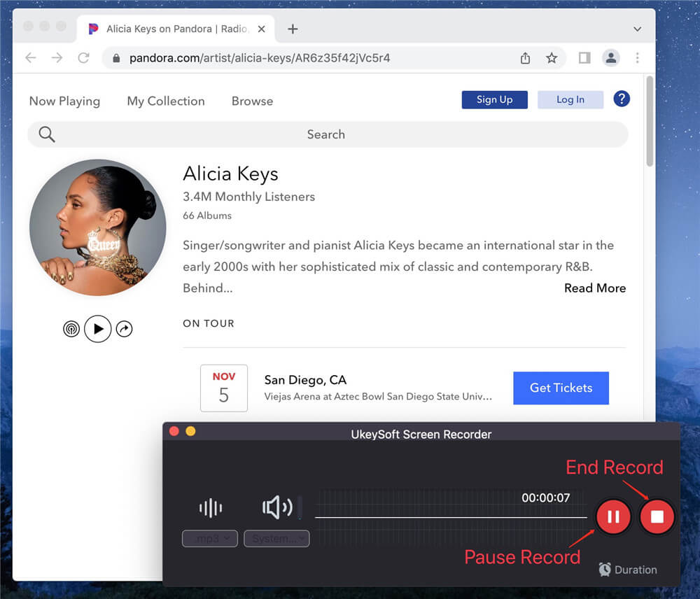The width and height of the screenshot is (700, 599).
Task: Open the .mp3 format dropdown
Action: pos(209,538)
